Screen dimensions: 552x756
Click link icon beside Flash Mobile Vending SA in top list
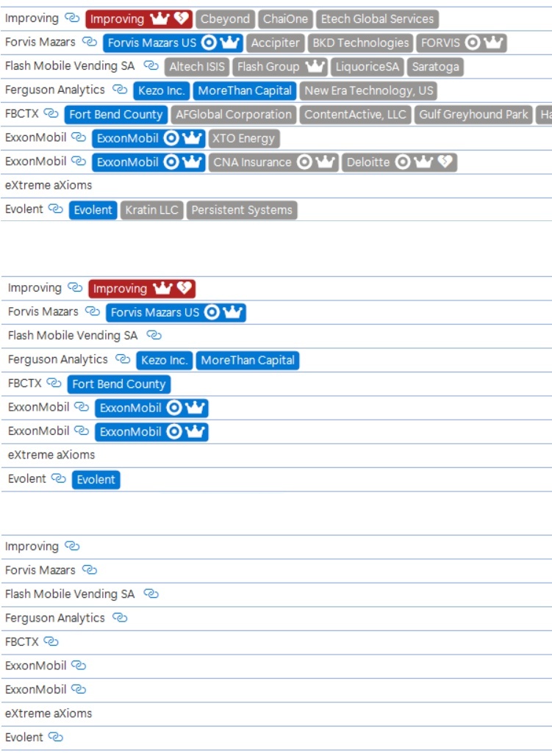click(x=151, y=66)
